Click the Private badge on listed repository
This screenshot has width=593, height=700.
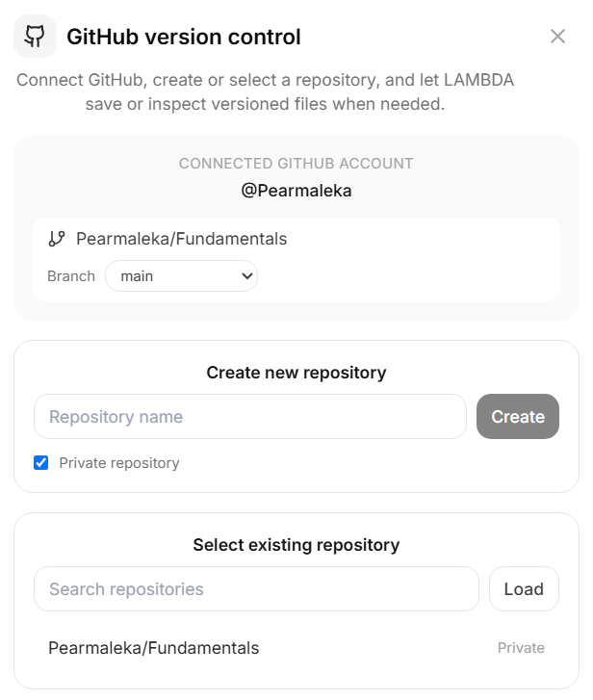(x=521, y=648)
